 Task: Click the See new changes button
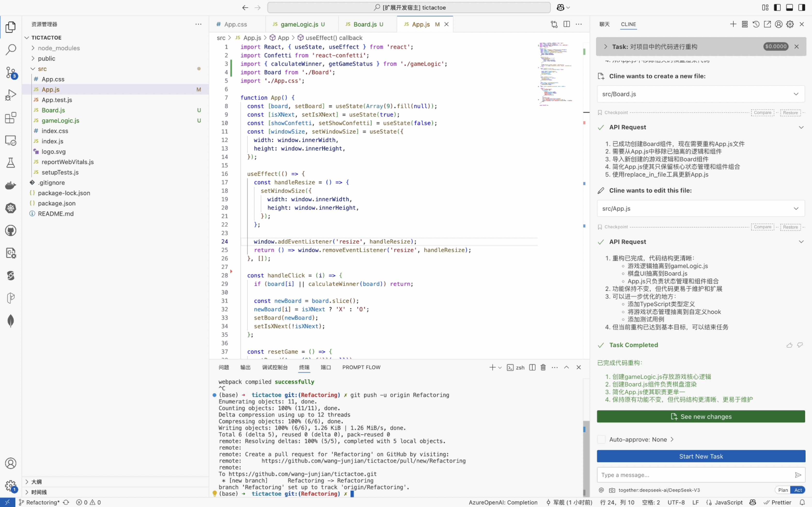(x=701, y=416)
